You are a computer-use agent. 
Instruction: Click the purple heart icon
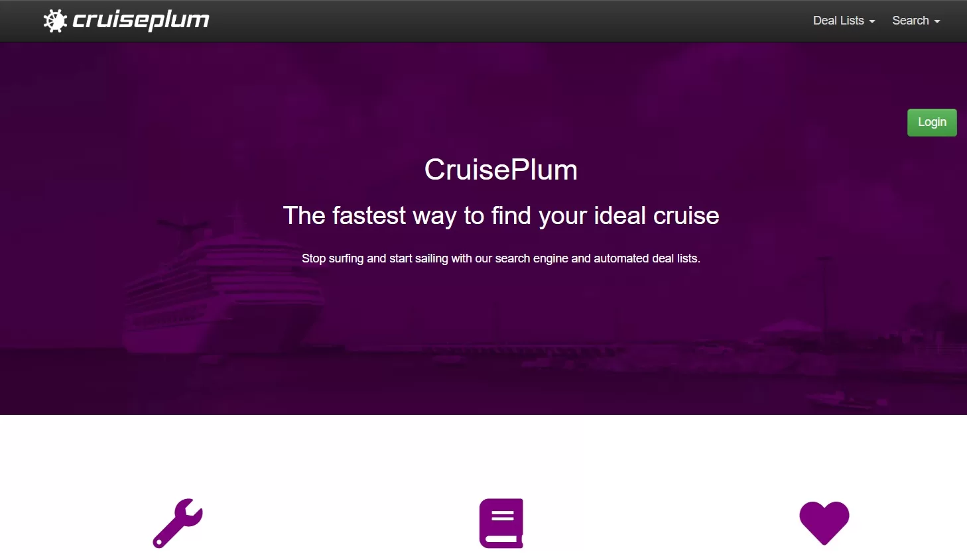(824, 523)
